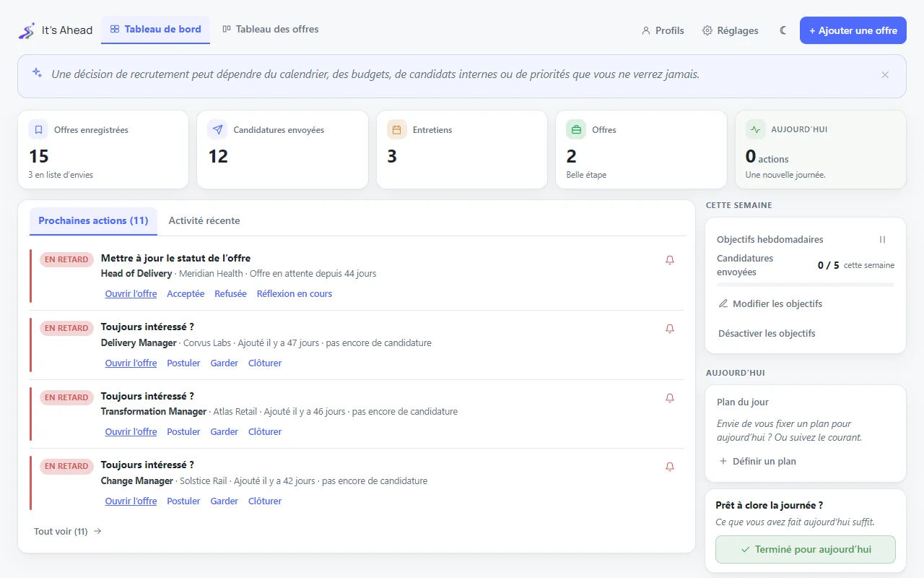Image resolution: width=924 pixels, height=578 pixels.
Task: Click the briefcase icon on Offres card
Action: (576, 130)
